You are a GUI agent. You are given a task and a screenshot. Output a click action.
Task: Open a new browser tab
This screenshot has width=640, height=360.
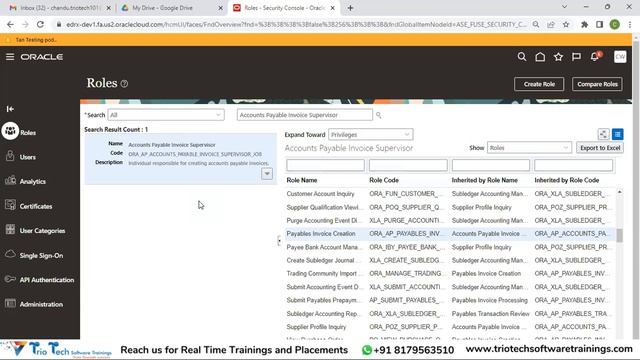(x=350, y=8)
